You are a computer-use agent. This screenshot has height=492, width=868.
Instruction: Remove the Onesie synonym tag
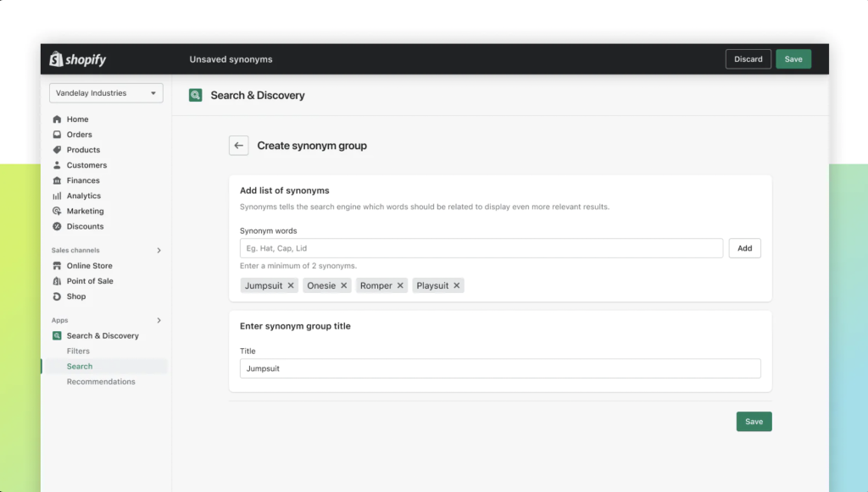(344, 285)
